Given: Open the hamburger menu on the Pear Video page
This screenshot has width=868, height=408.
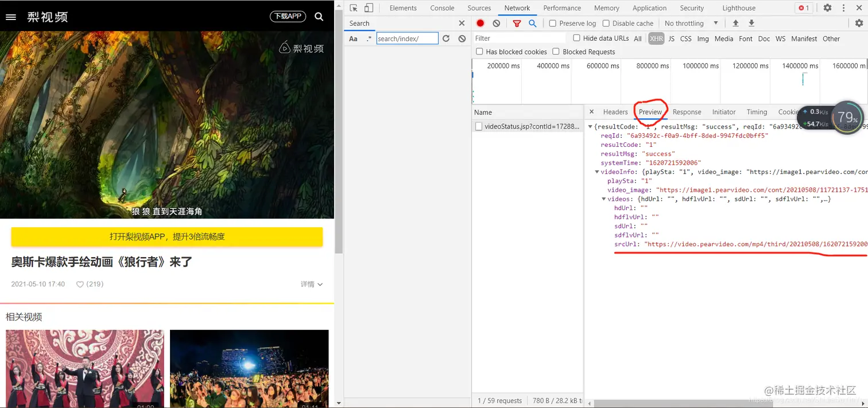Looking at the screenshot, I should pyautogui.click(x=10, y=17).
